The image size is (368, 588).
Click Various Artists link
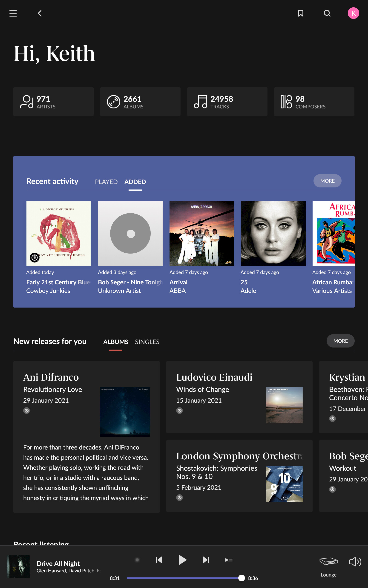point(332,291)
